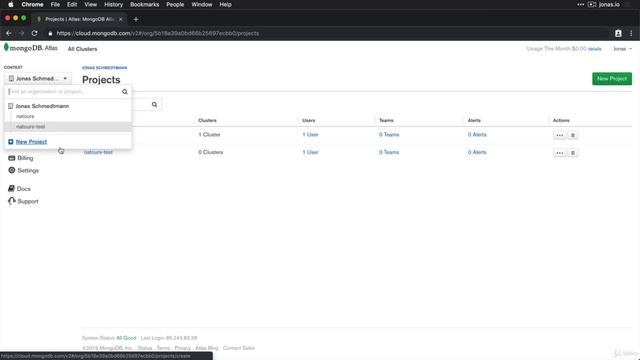640x360 pixels.
Task: Open the Status footer link
Action: [144, 348]
